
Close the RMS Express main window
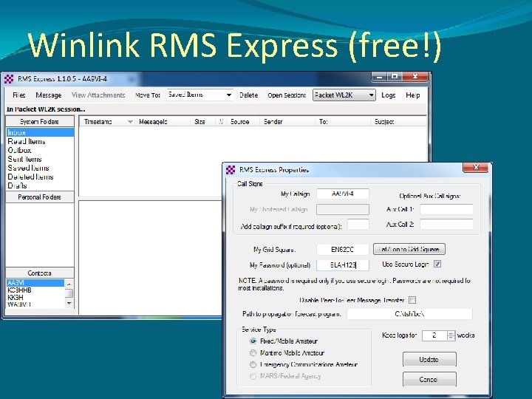(415, 77)
